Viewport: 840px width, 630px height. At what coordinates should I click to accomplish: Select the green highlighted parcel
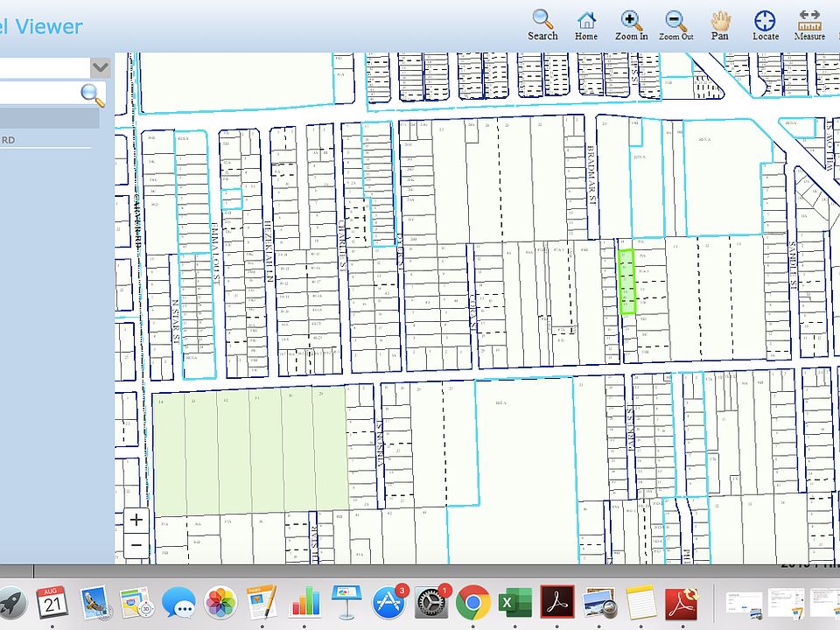coord(626,282)
